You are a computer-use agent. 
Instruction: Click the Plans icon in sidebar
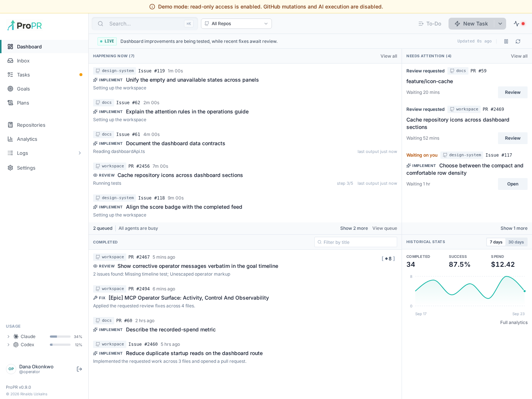(x=10, y=103)
